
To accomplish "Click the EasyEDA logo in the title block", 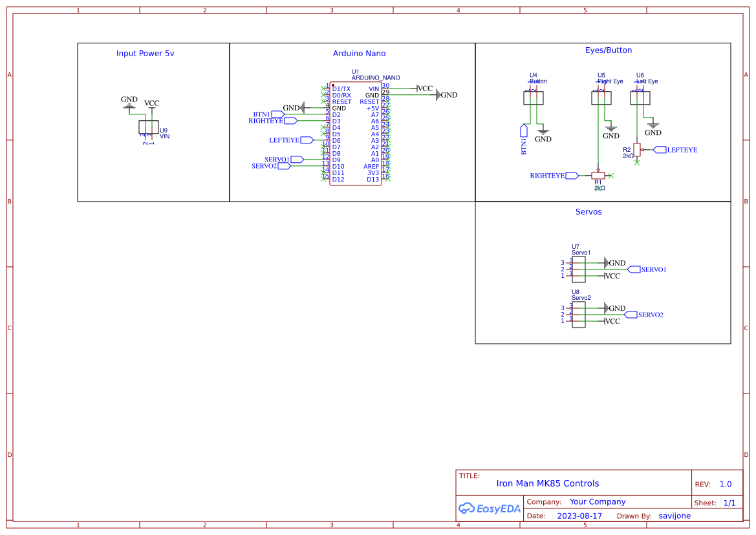I will [x=490, y=509].
